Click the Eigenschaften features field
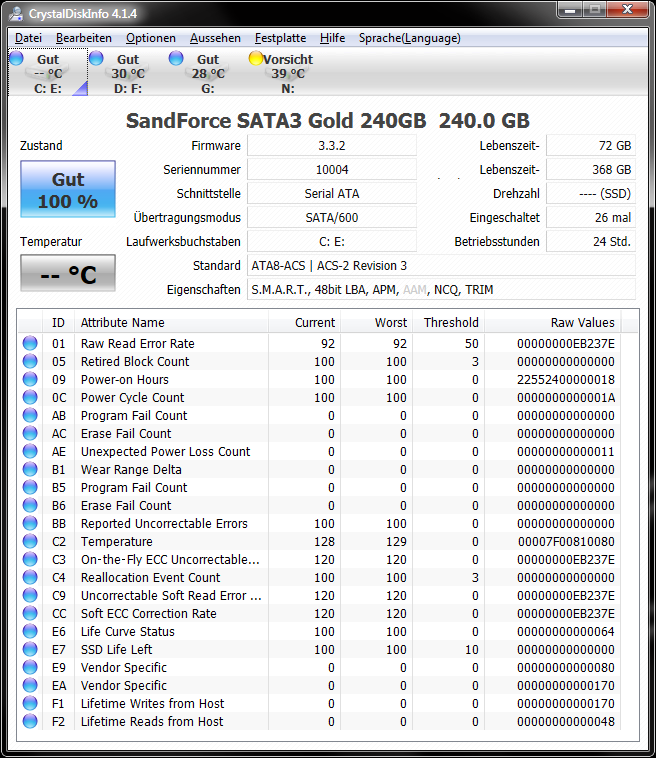Image resolution: width=657 pixels, height=758 pixels. (x=441, y=290)
